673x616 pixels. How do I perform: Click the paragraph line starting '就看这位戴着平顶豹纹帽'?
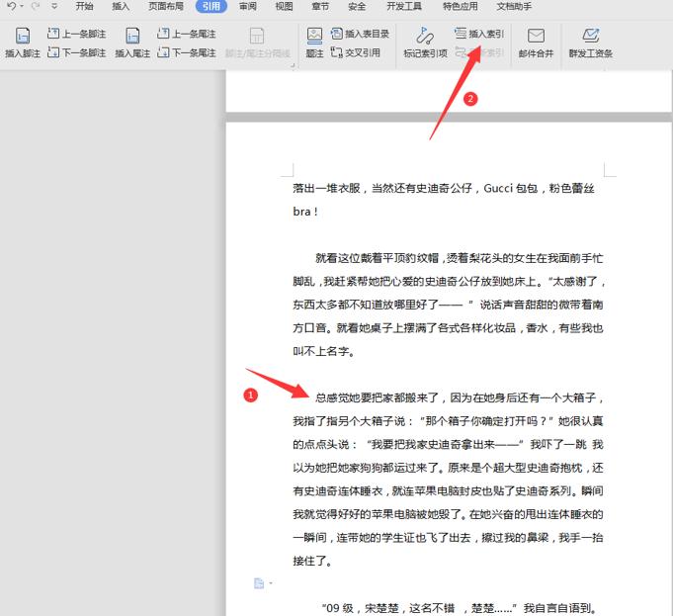pos(459,258)
